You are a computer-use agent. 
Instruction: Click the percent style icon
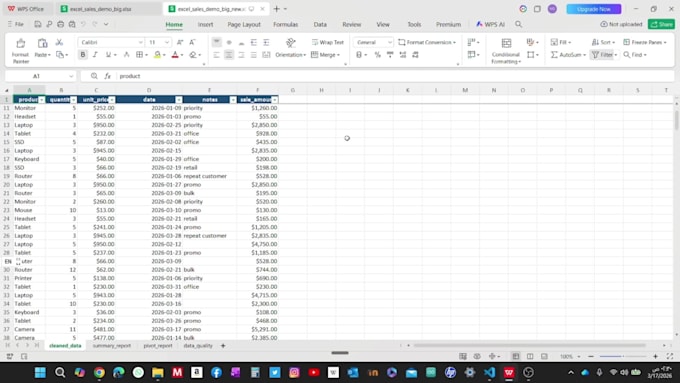click(377, 55)
